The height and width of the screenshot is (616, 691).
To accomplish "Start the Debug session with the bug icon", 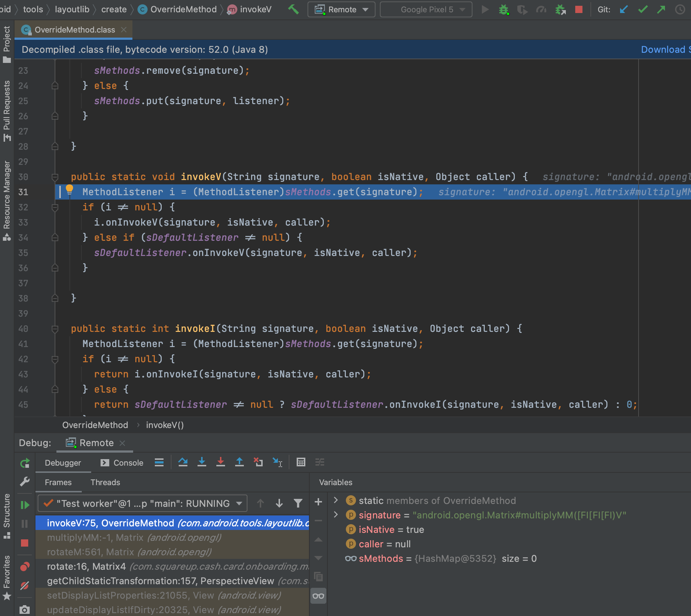I will [x=503, y=10].
